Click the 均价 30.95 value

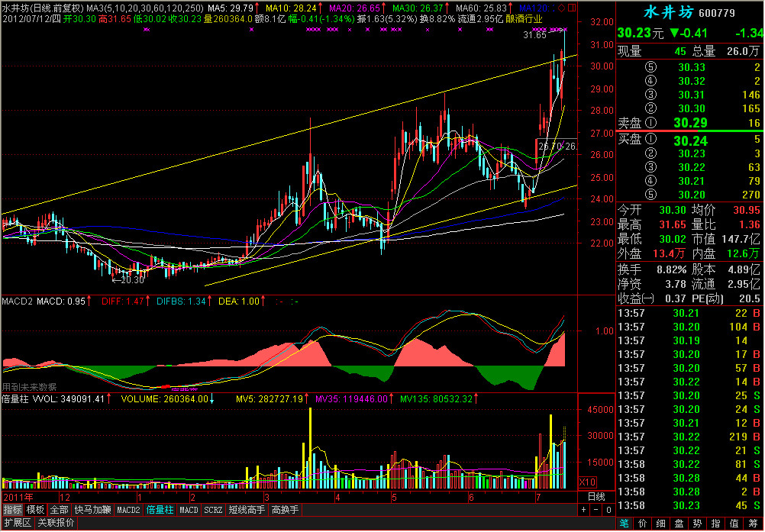pyautogui.click(x=747, y=210)
